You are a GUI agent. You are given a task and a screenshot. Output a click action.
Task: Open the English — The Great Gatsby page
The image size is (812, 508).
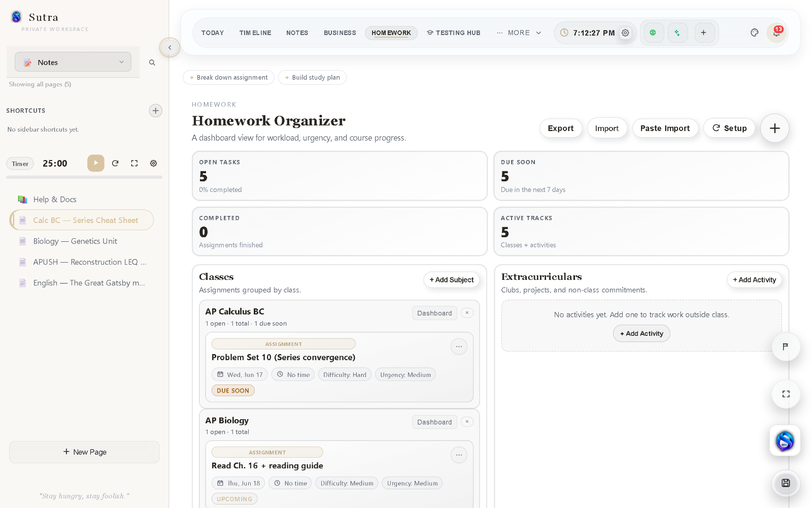pos(81,282)
